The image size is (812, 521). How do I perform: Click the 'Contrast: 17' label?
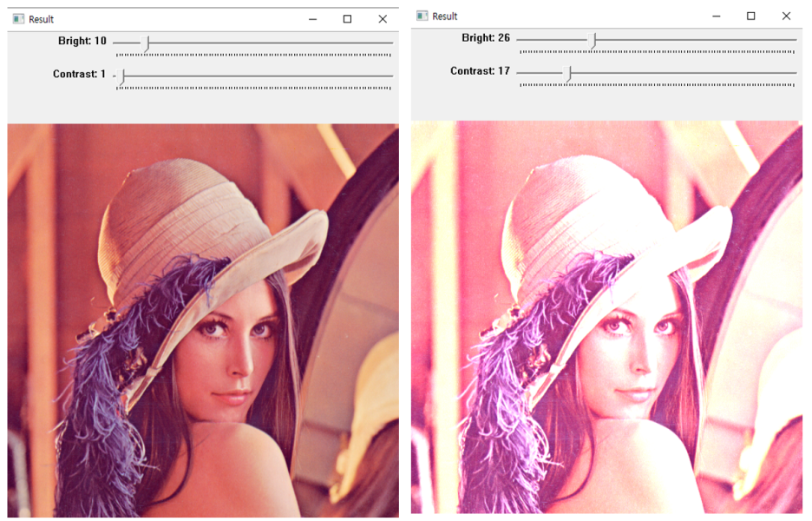coord(480,71)
